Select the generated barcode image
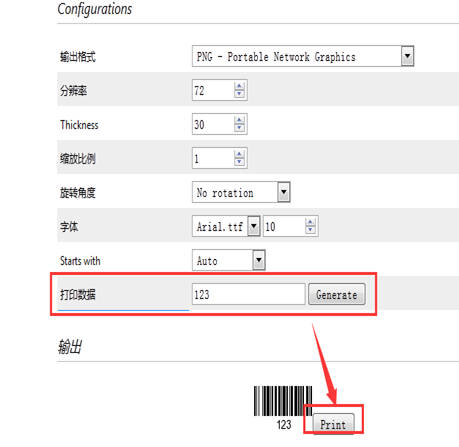The width and height of the screenshot is (459, 447). pyautogui.click(x=283, y=408)
